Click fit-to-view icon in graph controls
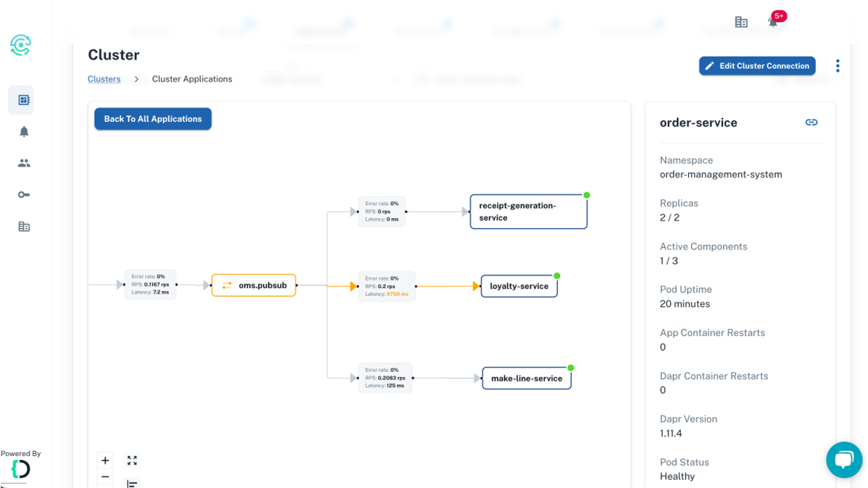Image resolution: width=868 pixels, height=488 pixels. (x=132, y=460)
